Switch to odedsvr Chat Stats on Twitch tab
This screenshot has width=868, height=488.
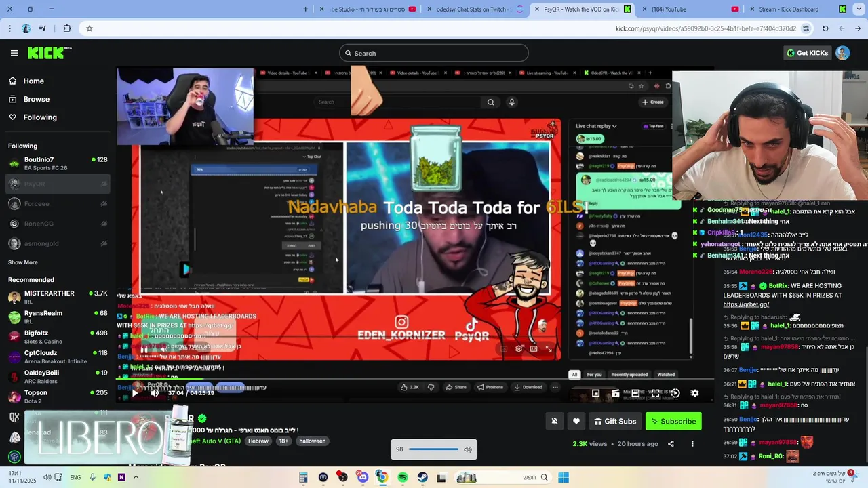pyautogui.click(x=475, y=9)
